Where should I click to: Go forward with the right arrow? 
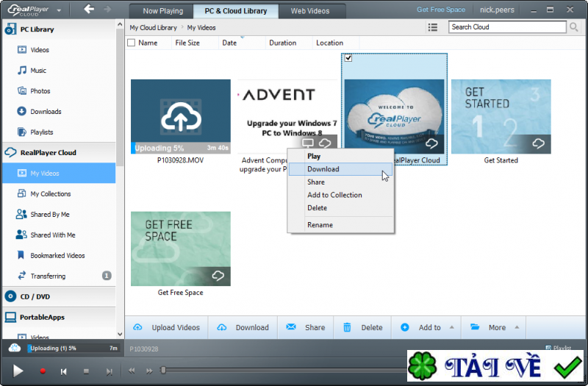[x=107, y=9]
